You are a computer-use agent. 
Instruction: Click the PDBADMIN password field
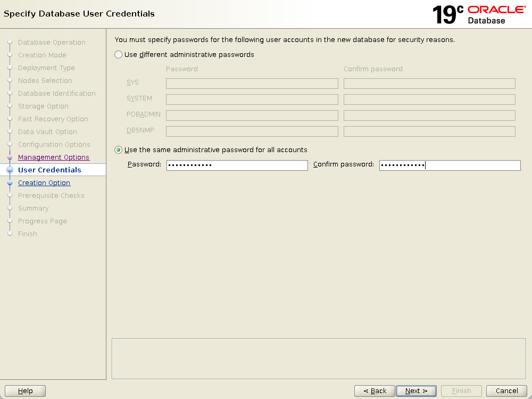(x=252, y=115)
